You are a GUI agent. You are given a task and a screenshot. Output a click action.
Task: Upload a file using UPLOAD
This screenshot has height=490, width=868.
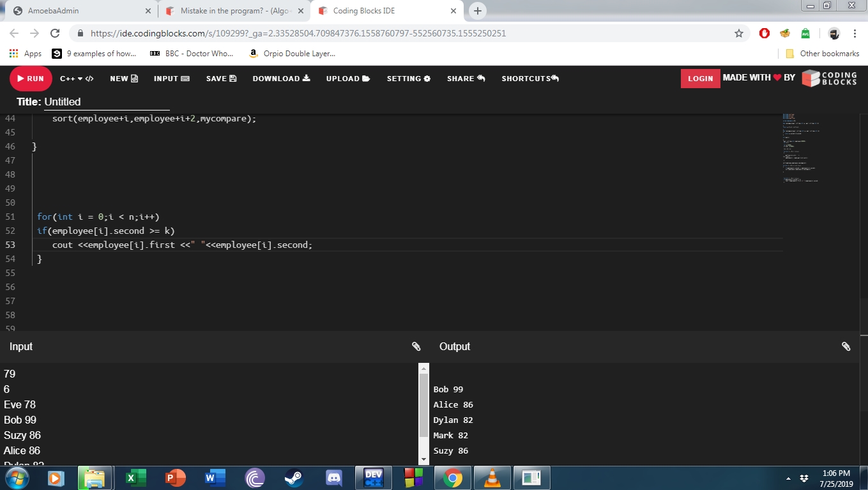(x=348, y=79)
